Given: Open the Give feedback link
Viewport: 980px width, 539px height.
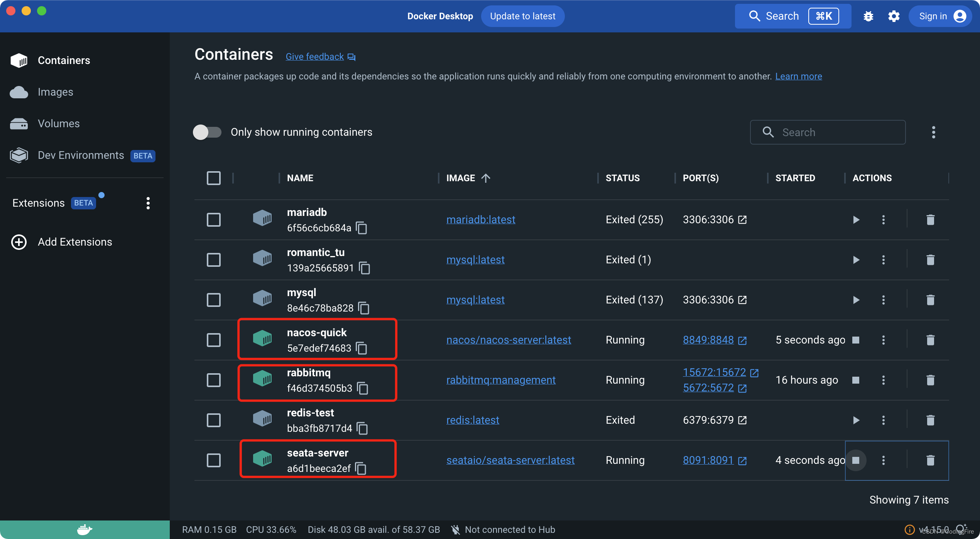Looking at the screenshot, I should click(321, 57).
